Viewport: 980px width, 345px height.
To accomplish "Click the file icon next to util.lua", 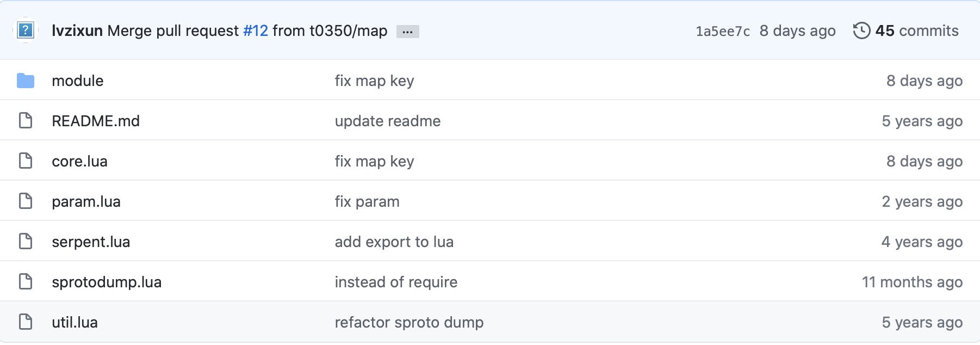I will coord(26,322).
